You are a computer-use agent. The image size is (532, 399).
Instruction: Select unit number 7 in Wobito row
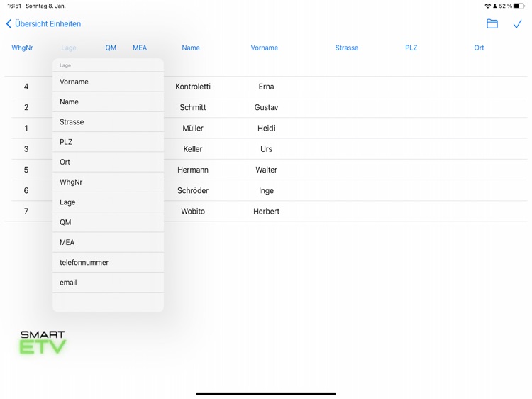[26, 212]
